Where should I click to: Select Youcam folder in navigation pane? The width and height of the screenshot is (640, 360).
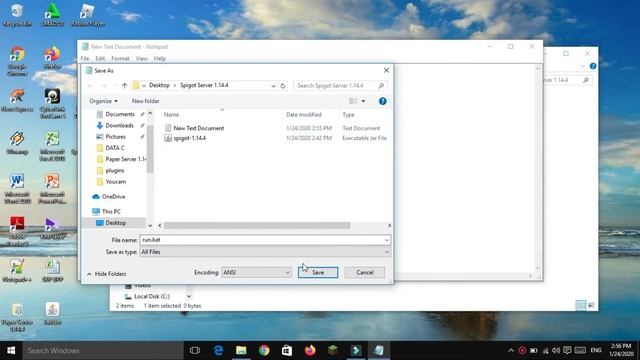[116, 182]
